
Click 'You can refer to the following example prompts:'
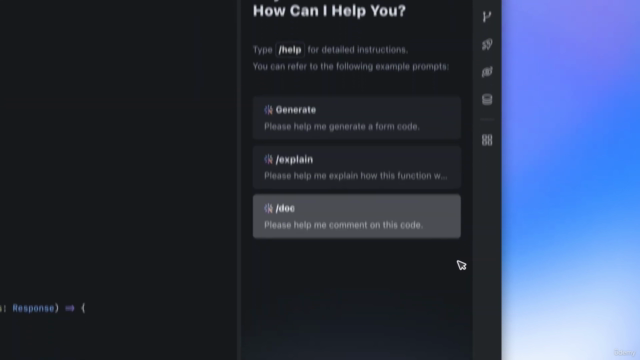point(351,67)
